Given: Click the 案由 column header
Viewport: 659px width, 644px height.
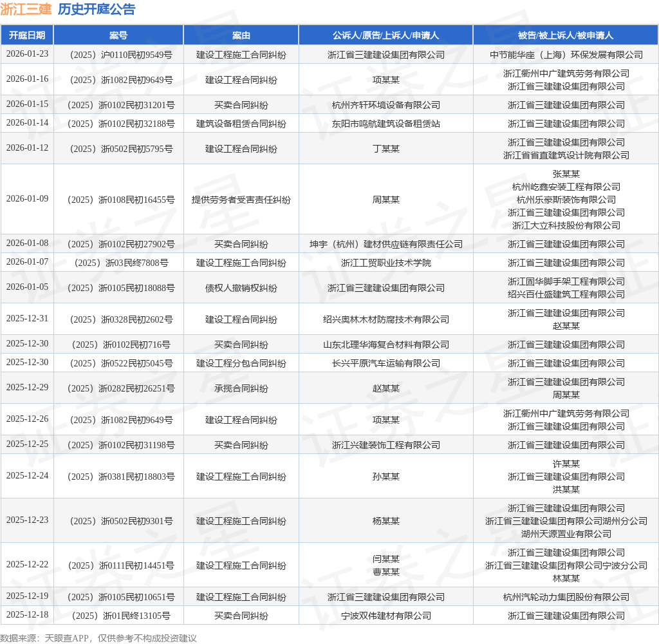Looking at the screenshot, I should (x=241, y=35).
